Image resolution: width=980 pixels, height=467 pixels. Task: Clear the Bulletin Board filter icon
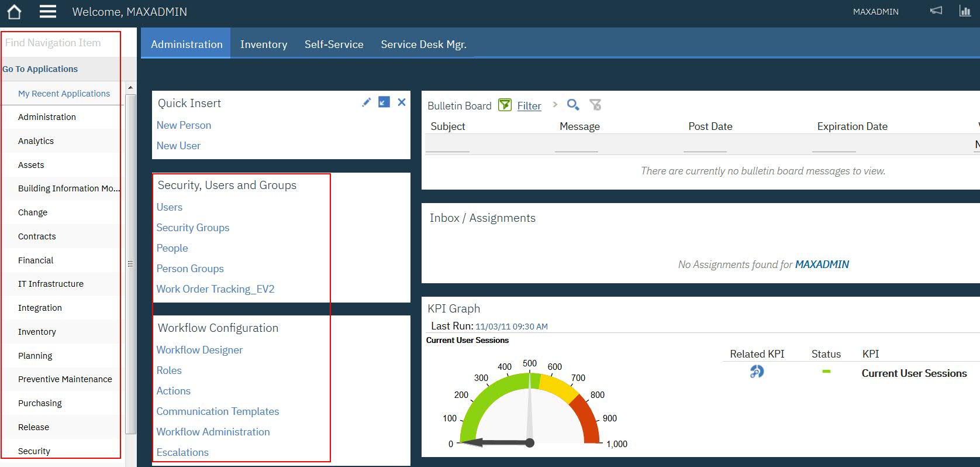tap(595, 105)
